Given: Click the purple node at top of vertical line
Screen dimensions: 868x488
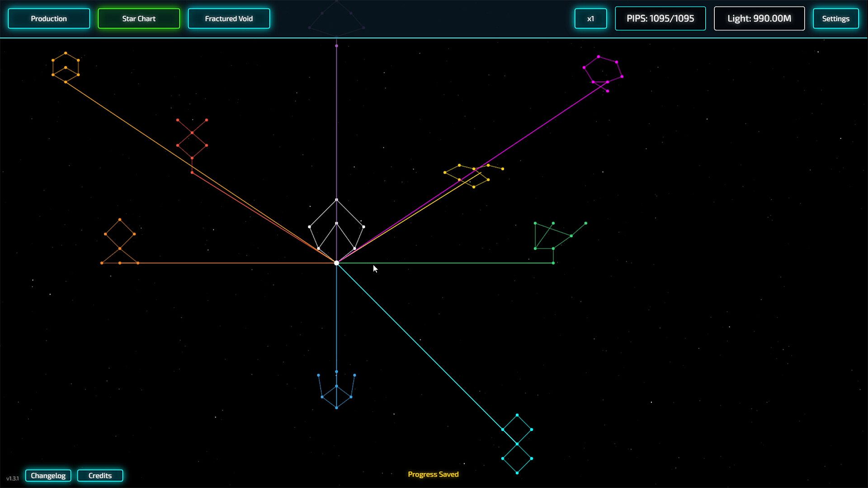Looking at the screenshot, I should click(336, 46).
